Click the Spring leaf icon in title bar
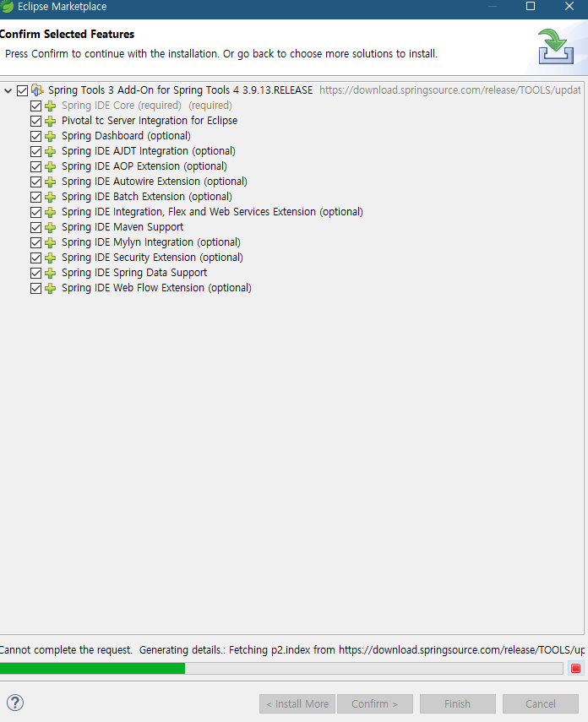The height and width of the screenshot is (722, 588). tap(8, 7)
